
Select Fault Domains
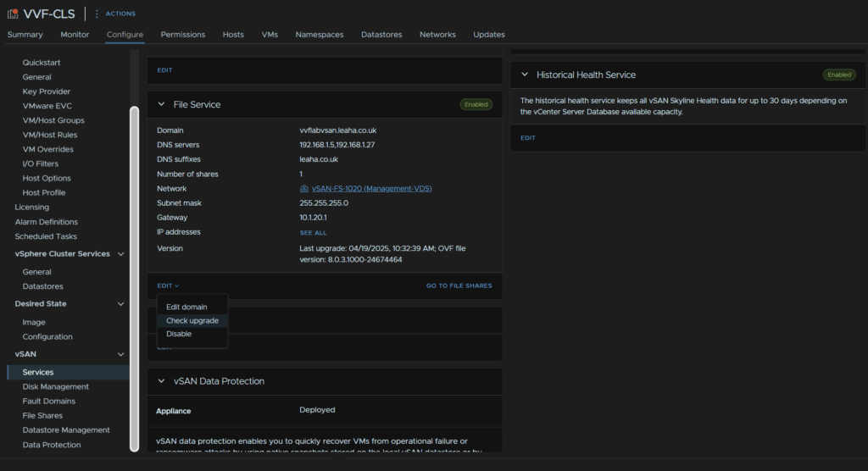click(48, 401)
